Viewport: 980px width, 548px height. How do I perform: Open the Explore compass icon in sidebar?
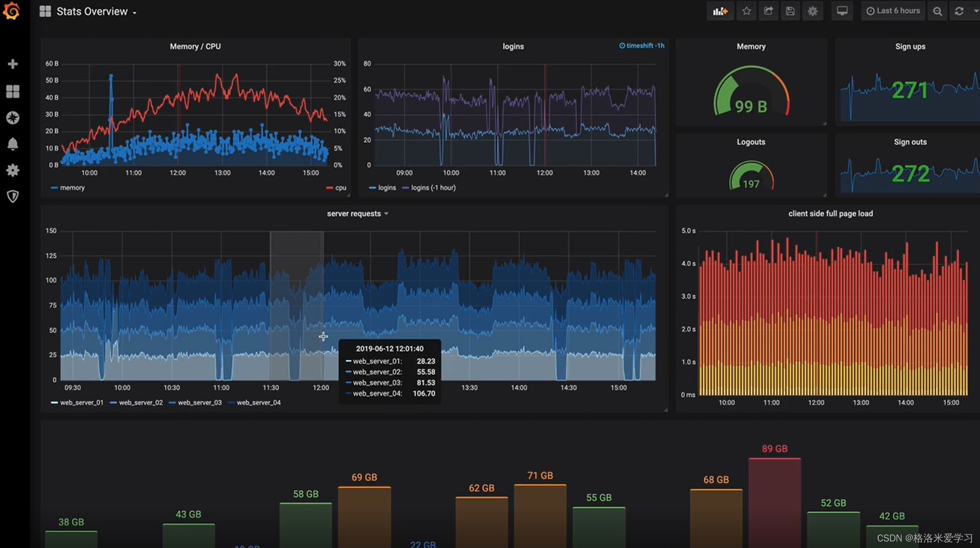pos(13,118)
